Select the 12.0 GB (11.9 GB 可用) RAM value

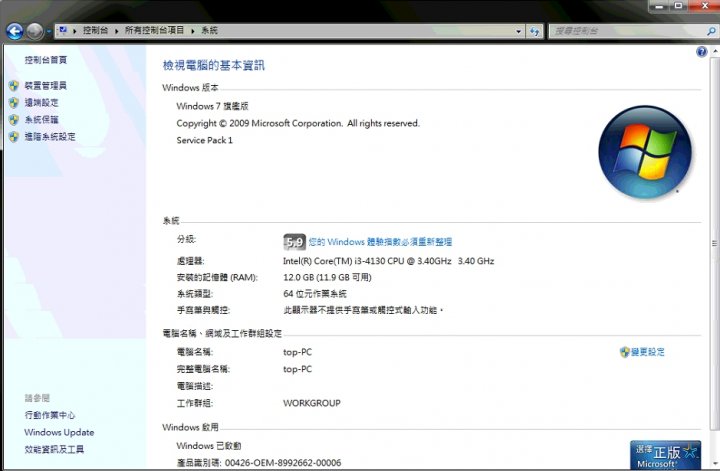327,277
